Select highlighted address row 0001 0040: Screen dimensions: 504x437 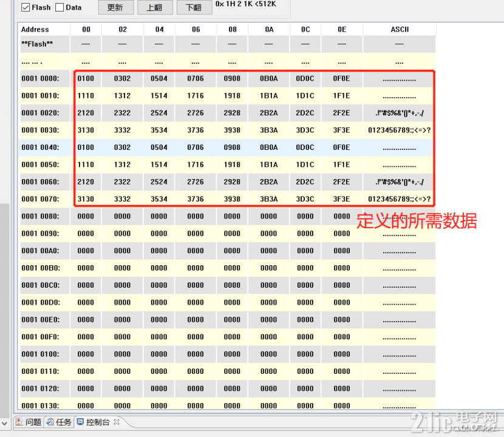click(x=40, y=147)
